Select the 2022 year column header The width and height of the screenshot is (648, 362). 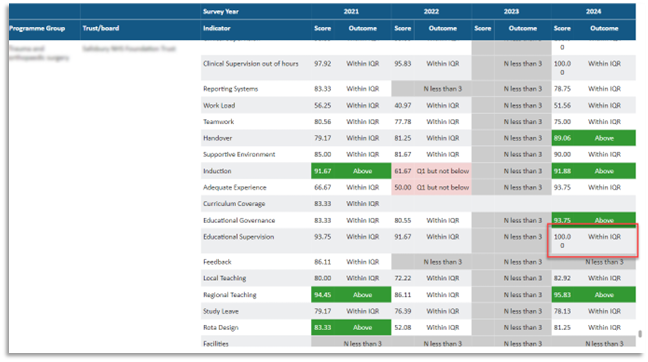tap(431, 12)
